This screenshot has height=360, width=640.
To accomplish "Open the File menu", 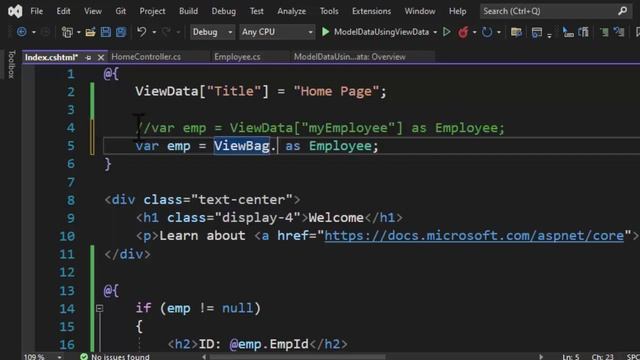I will click(x=37, y=11).
